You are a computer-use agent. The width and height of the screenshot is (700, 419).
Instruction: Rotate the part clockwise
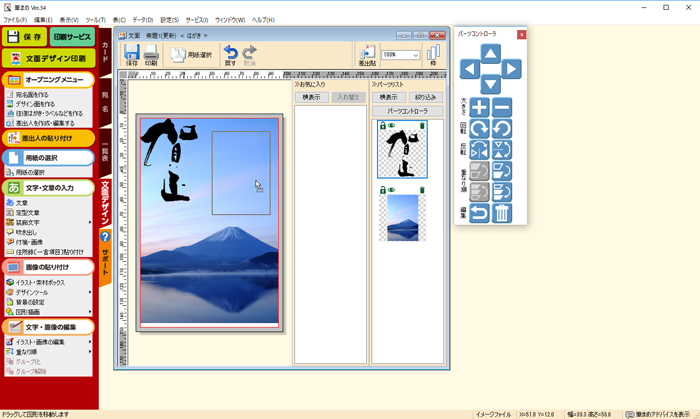(479, 129)
